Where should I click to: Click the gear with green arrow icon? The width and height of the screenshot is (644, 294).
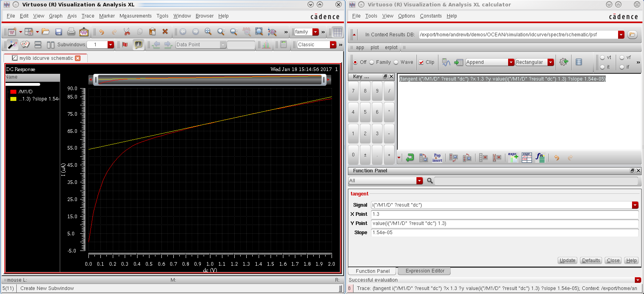tap(563, 62)
